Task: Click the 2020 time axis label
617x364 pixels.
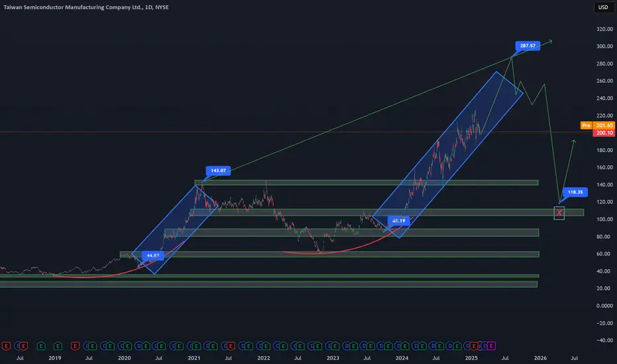Action: point(124,358)
